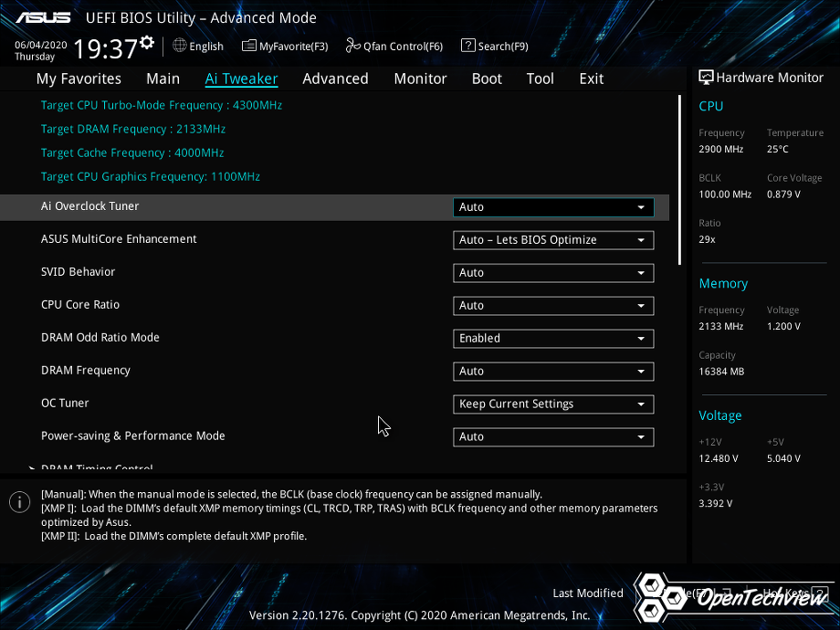Click the Capacity value 16384 MB
840x630 pixels.
tap(721, 372)
